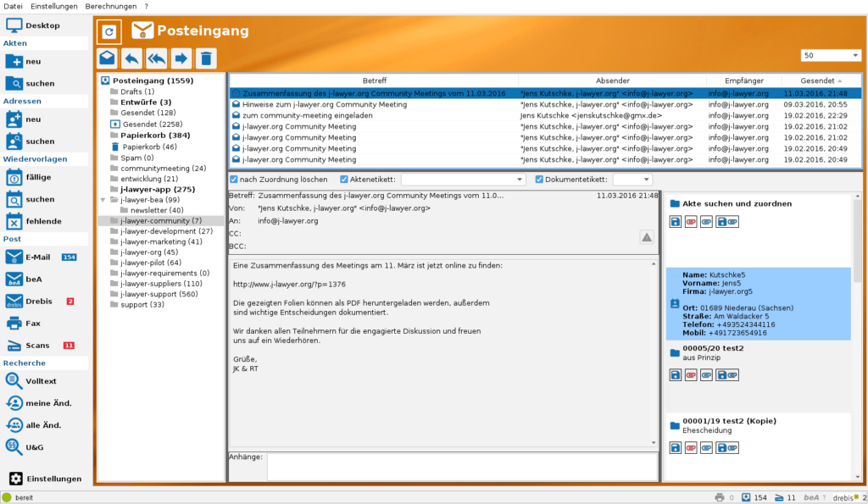Click the Betreff column header

tap(374, 80)
